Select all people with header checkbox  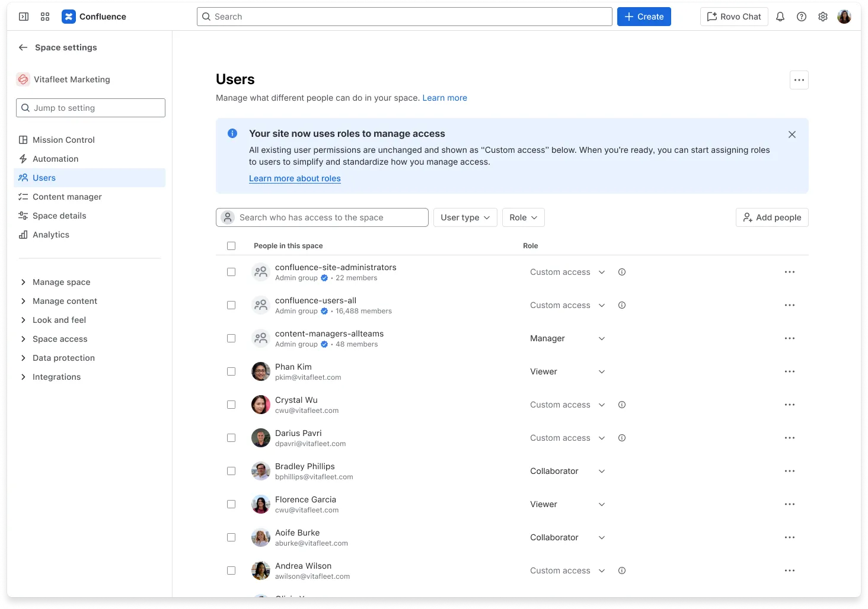click(231, 246)
